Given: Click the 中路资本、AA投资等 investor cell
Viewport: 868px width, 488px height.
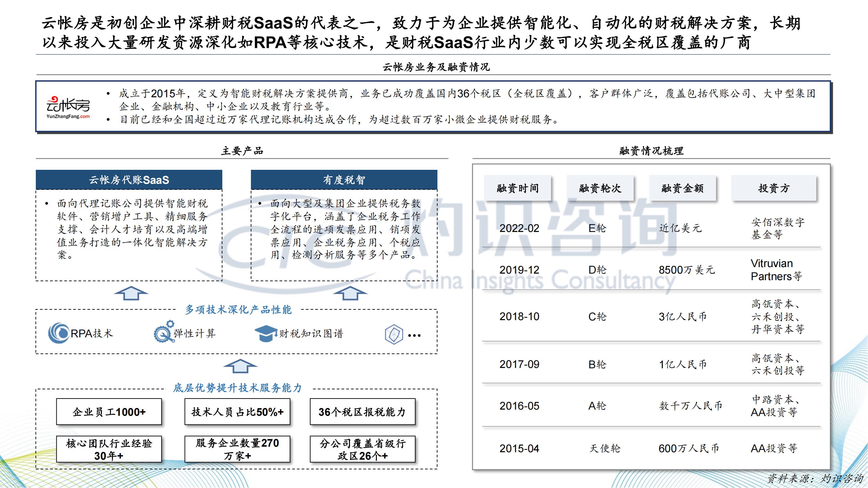Looking at the screenshot, I should 776,406.
